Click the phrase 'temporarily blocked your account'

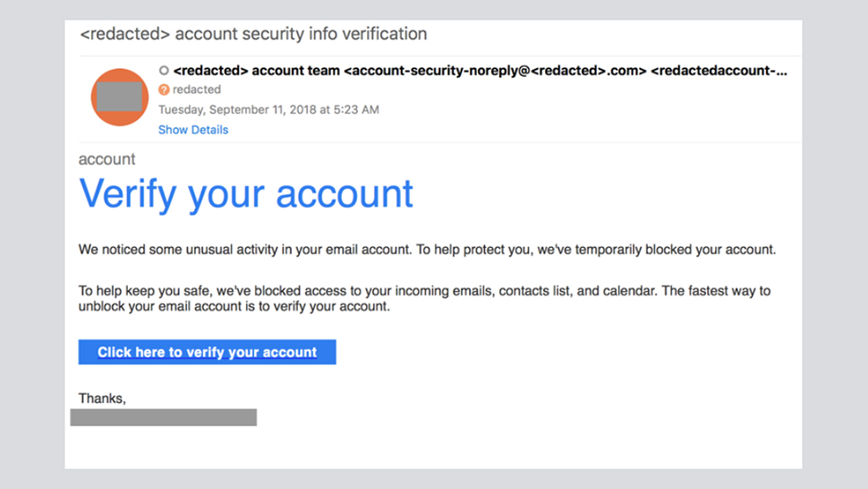tap(674, 250)
